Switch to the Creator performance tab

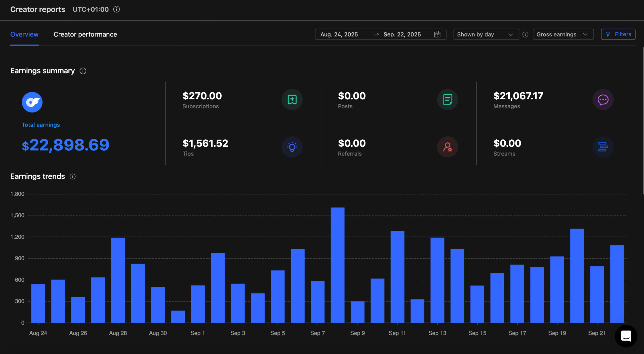[x=85, y=34]
